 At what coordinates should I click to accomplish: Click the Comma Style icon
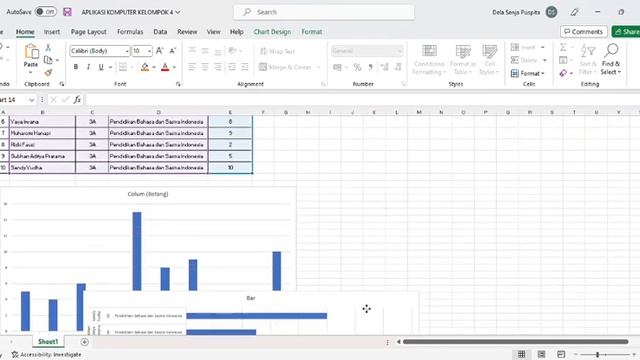coord(370,67)
